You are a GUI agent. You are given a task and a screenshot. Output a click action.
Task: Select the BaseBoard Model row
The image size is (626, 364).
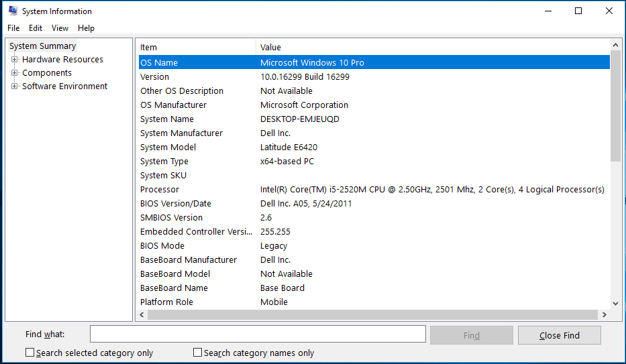click(x=374, y=274)
